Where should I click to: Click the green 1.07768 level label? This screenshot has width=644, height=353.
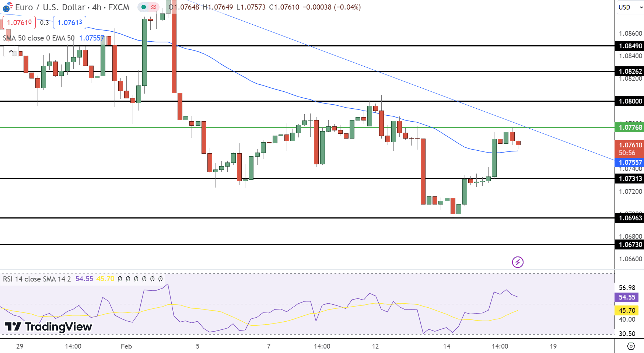630,127
